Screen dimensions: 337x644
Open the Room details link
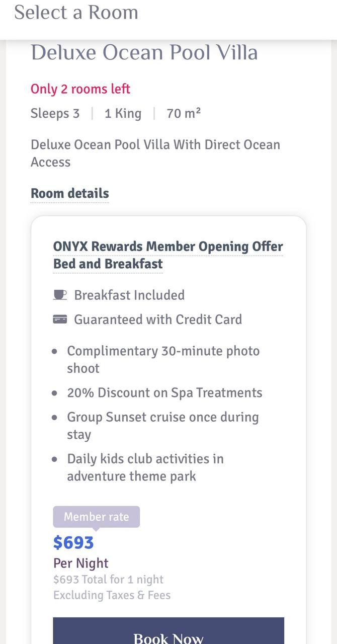click(x=69, y=194)
